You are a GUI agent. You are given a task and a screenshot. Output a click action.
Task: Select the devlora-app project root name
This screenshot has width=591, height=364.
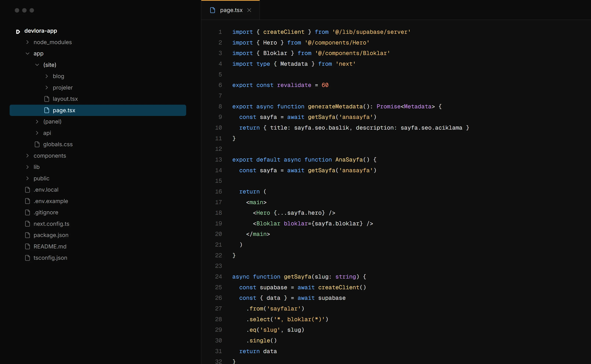click(x=41, y=31)
